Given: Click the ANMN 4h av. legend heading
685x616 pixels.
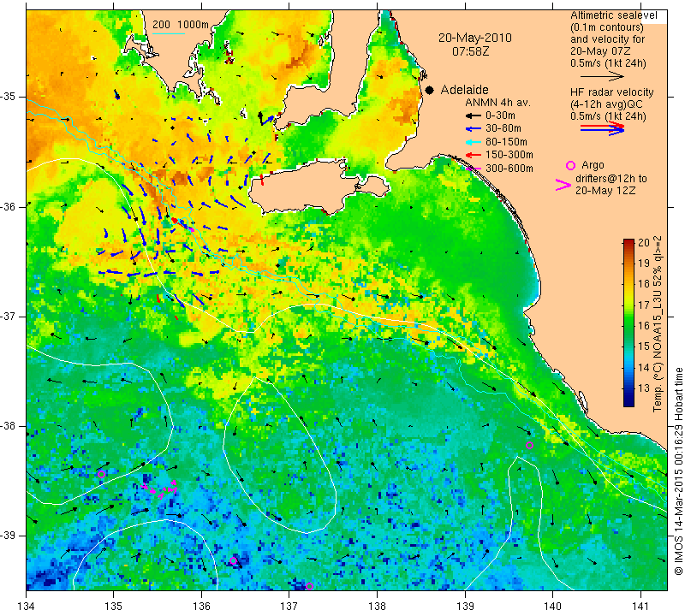Looking at the screenshot, I should tap(497, 103).
